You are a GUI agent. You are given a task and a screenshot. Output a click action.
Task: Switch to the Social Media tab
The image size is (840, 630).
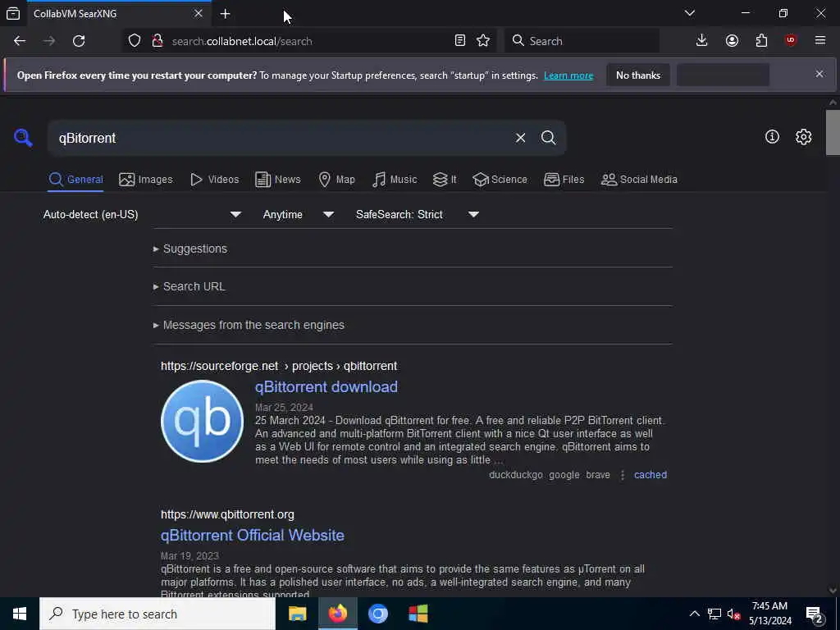[x=639, y=180]
